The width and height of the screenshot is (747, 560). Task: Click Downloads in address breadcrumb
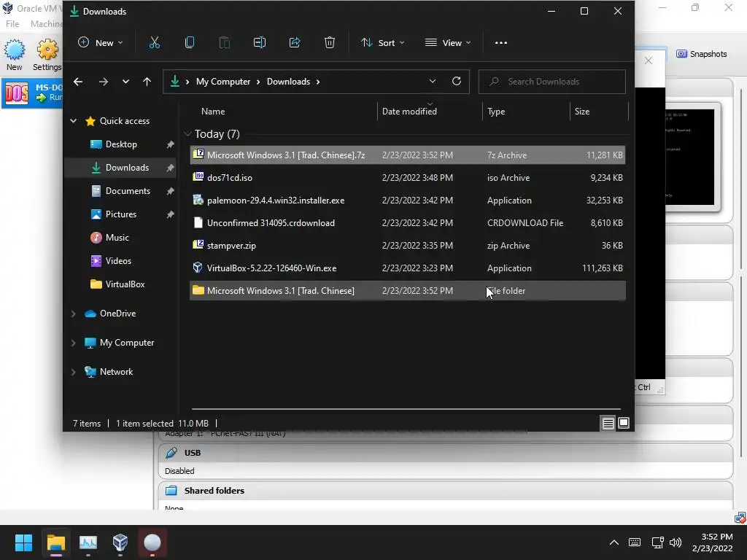[x=288, y=82]
